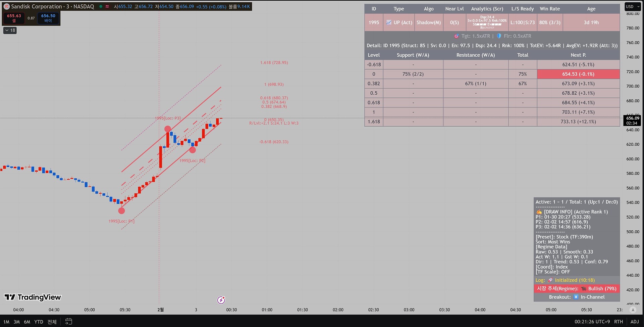
Task: Click the 1995[Loc: P1] chart label
Action: click(121, 221)
